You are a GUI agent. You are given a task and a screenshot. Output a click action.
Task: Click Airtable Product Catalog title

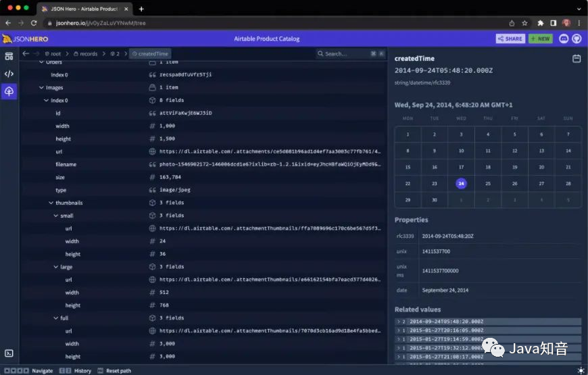[x=266, y=39]
